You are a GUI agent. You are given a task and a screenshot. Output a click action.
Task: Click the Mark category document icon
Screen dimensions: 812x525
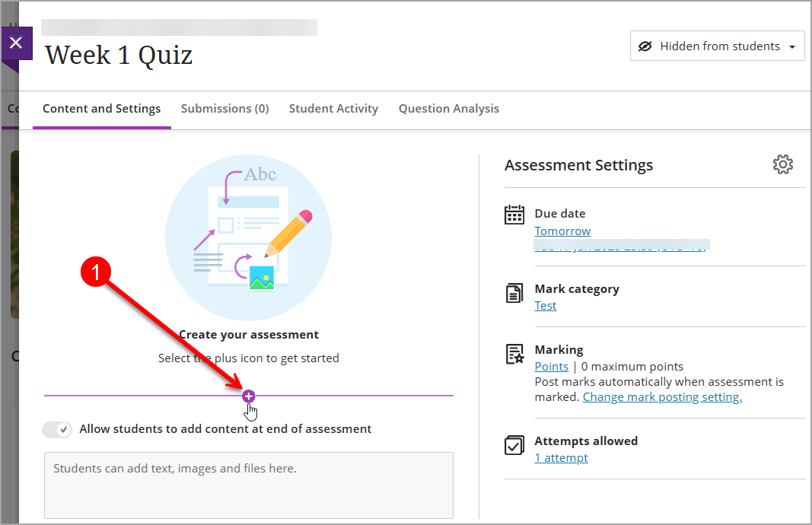click(514, 293)
